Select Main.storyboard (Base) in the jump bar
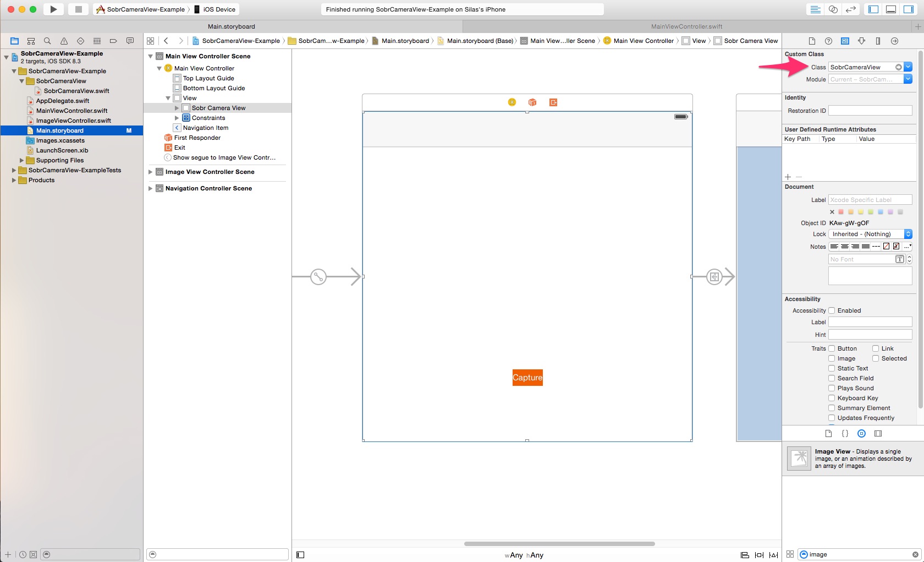The width and height of the screenshot is (924, 562). [475, 41]
